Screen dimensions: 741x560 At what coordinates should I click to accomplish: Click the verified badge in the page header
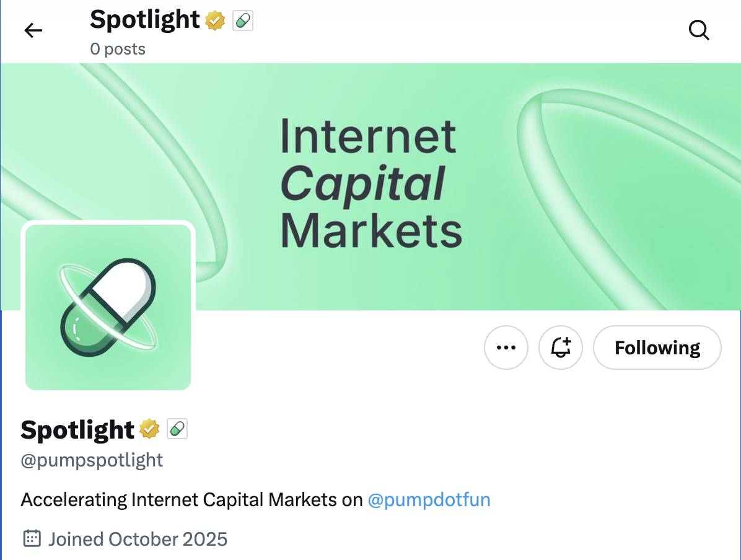tap(214, 20)
